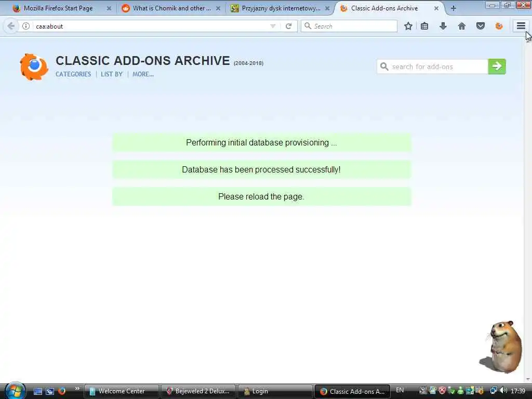The width and height of the screenshot is (532, 399).
Task: Click the taskbar clock showing 17:39
Action: (x=518, y=391)
